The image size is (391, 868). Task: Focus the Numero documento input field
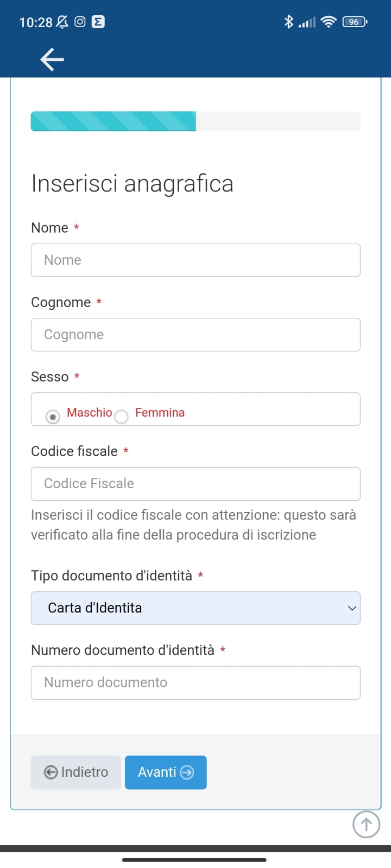[195, 683]
